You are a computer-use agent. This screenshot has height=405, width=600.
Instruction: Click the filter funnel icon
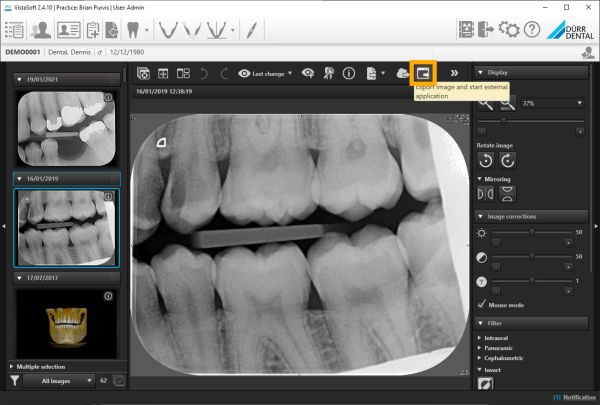(15, 381)
